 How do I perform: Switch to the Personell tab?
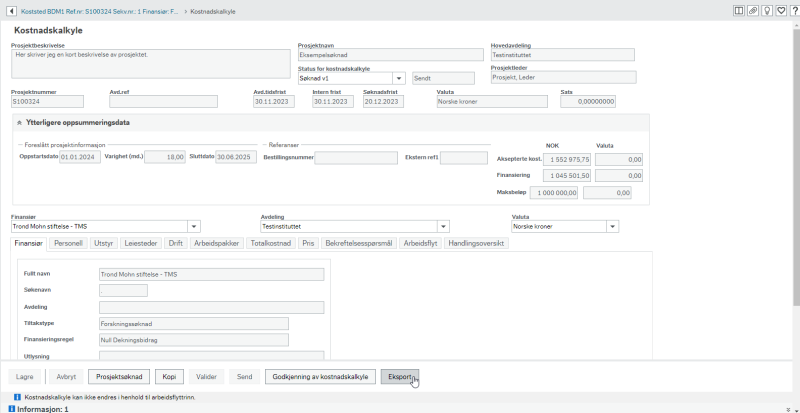click(x=69, y=244)
